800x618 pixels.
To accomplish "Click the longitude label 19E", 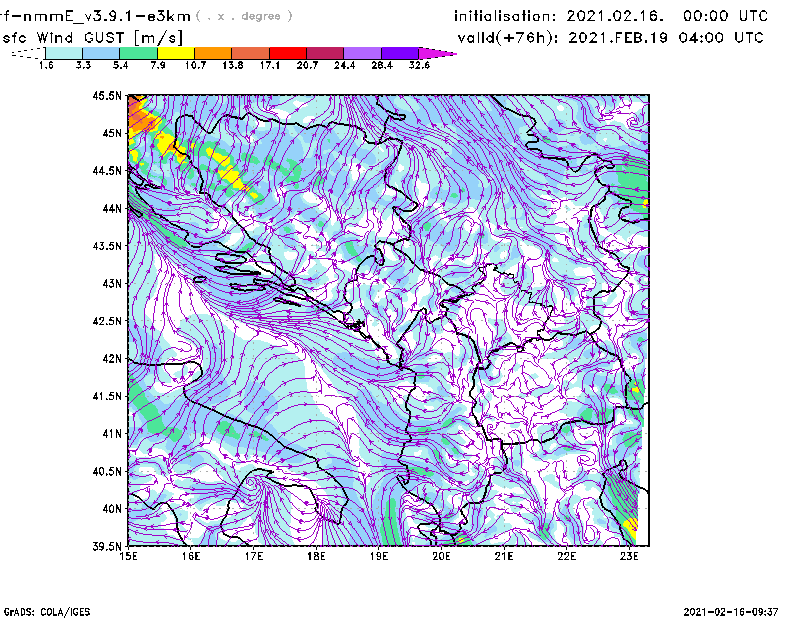I will [x=379, y=556].
